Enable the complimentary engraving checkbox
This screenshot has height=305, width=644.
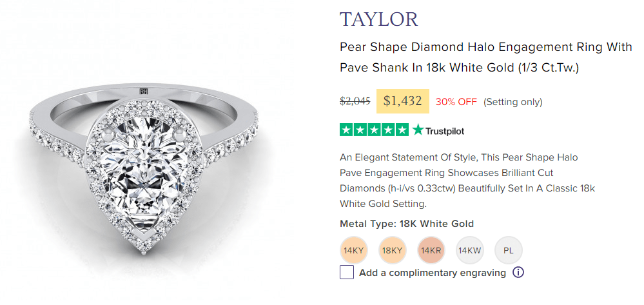(347, 273)
